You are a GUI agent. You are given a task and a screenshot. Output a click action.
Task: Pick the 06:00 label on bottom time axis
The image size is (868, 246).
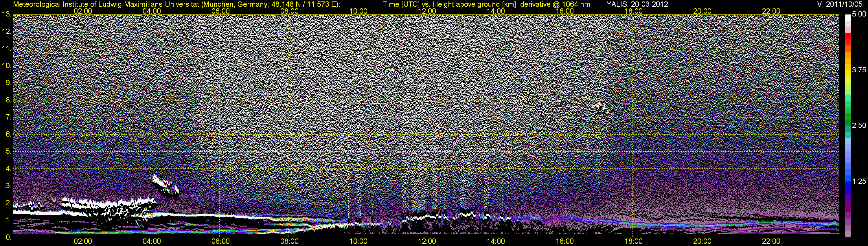click(220, 241)
